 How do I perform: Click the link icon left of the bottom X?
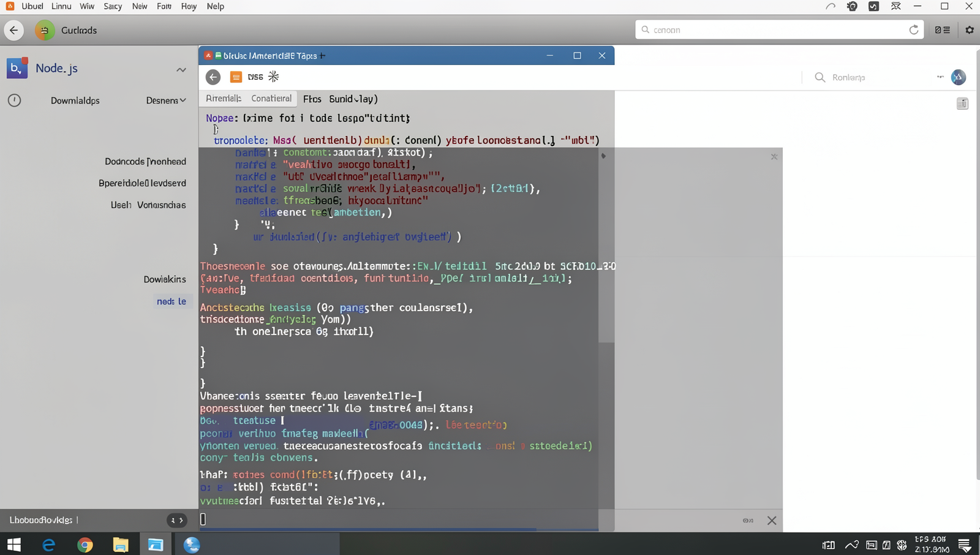[748, 521]
